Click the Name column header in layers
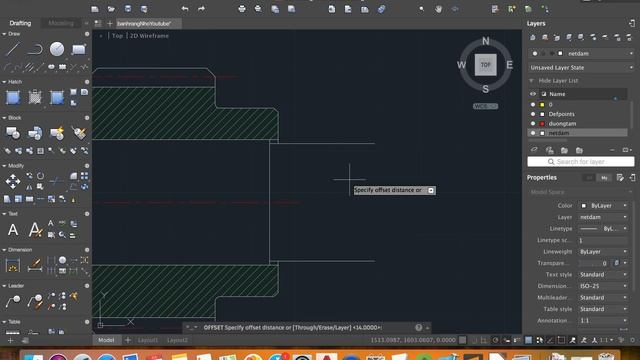640x360 pixels. coord(557,94)
